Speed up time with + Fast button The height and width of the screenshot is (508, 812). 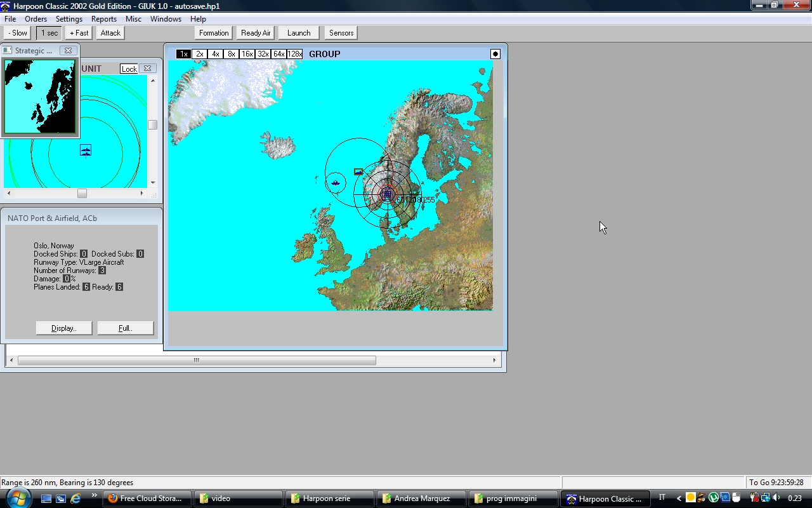pos(79,33)
